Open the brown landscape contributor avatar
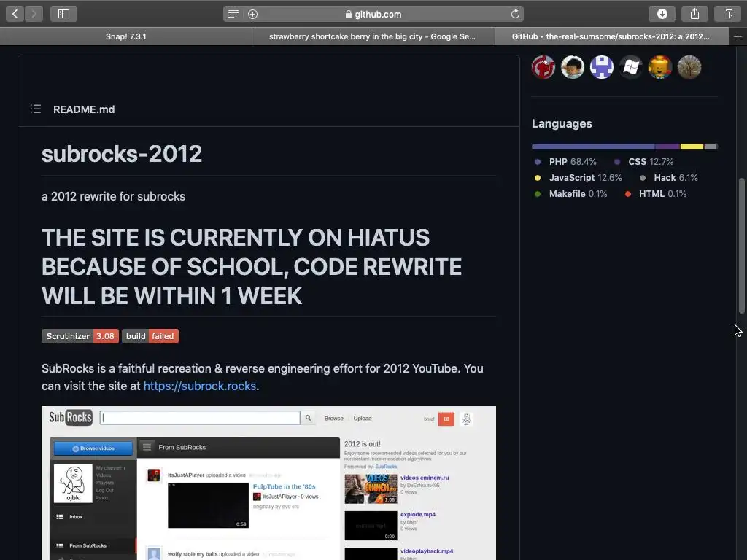Image resolution: width=747 pixels, height=560 pixels. [689, 67]
